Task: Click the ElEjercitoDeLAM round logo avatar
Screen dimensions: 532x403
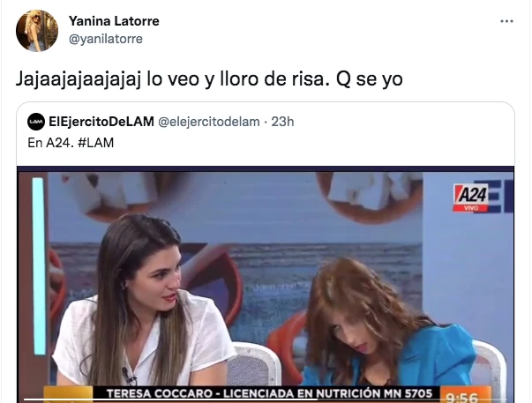Action: point(36,122)
